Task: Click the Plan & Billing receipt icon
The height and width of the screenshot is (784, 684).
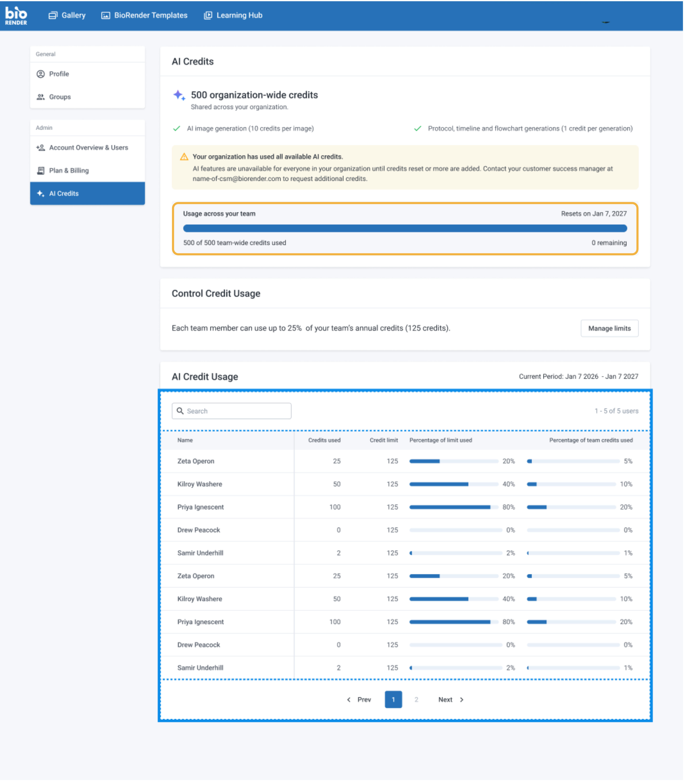Action: point(41,171)
